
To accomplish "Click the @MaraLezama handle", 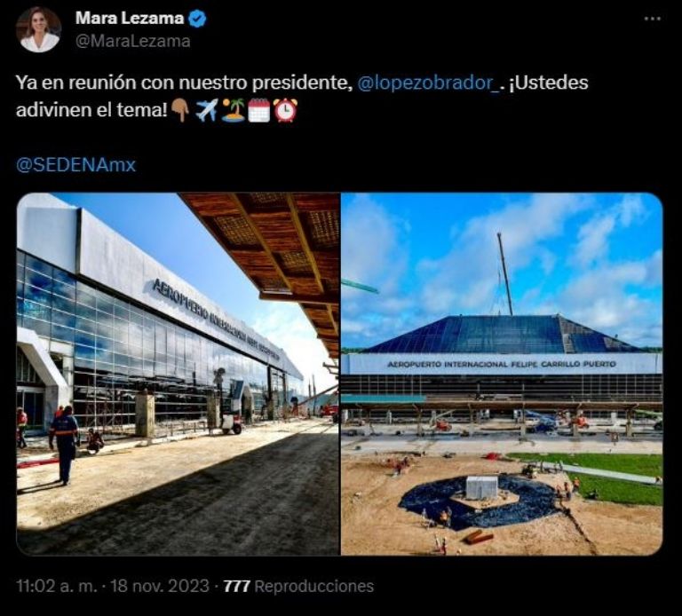I will click(x=132, y=42).
